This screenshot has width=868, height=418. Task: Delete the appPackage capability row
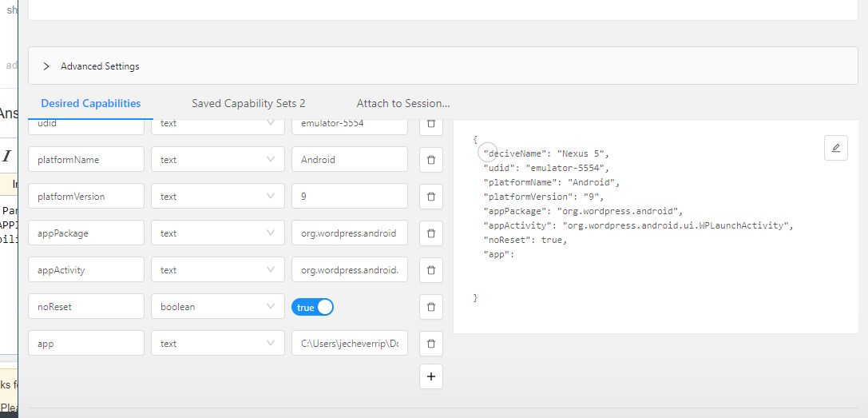tap(430, 233)
